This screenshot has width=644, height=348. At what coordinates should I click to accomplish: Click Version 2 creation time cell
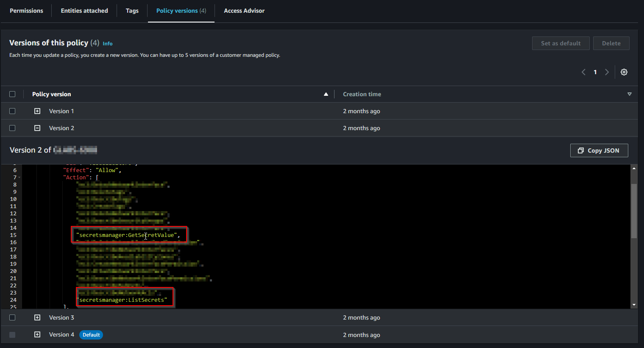tap(362, 128)
